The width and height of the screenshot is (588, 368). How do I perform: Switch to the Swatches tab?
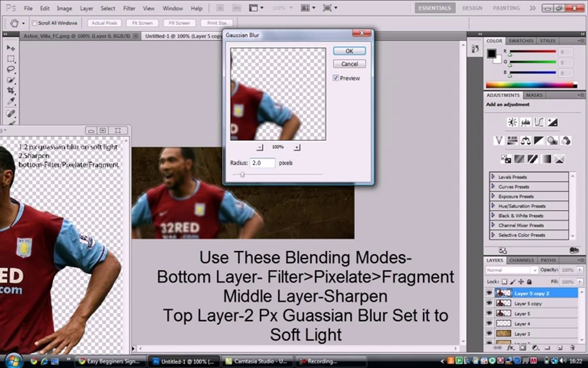click(x=521, y=40)
